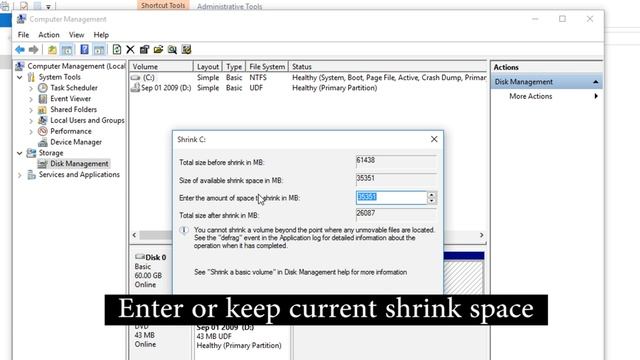Click the DVD drive icon for Sep 01 2009 (D:)
This screenshot has width=640, height=360.
136,88
